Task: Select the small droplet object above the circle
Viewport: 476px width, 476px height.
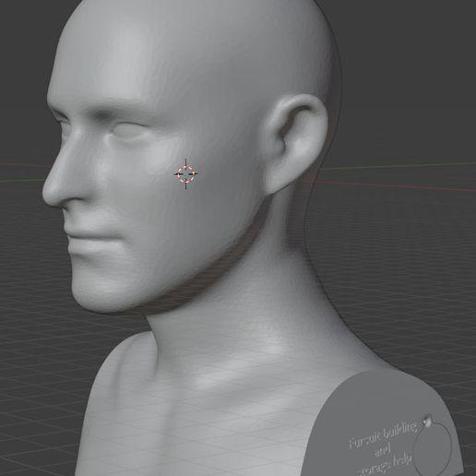Action: (426, 420)
